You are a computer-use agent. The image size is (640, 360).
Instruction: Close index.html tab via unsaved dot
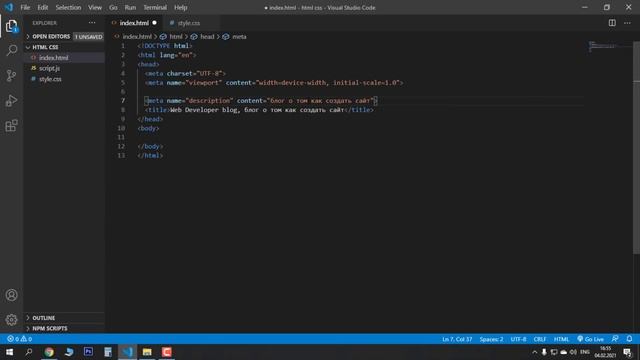tap(154, 23)
